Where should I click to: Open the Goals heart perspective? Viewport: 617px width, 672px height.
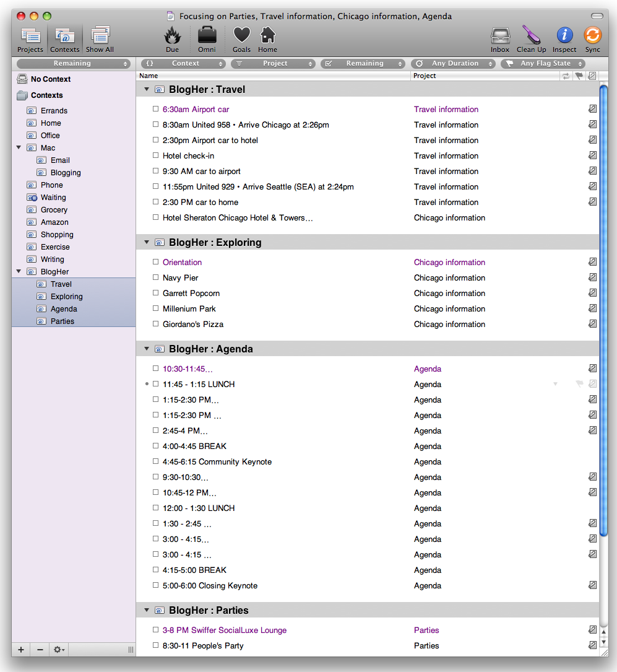tap(241, 40)
